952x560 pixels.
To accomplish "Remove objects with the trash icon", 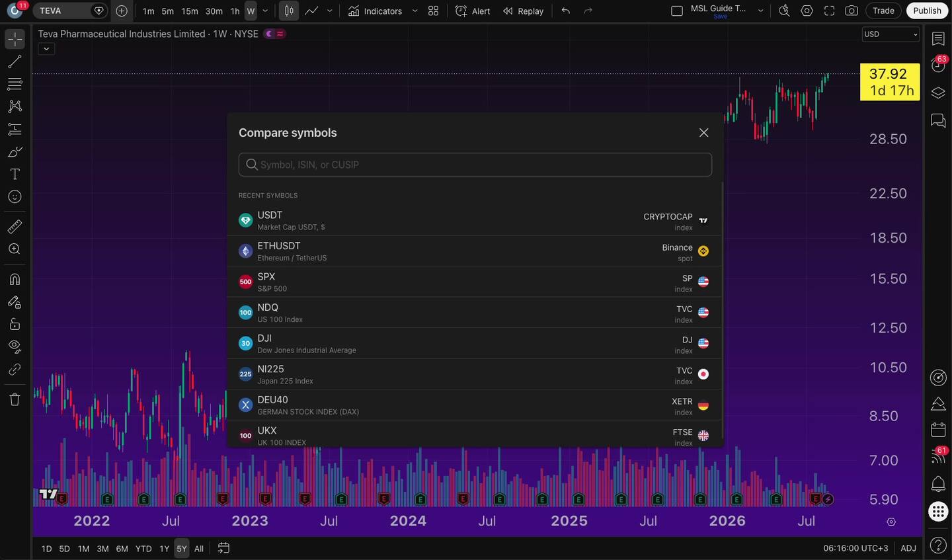I will [15, 399].
